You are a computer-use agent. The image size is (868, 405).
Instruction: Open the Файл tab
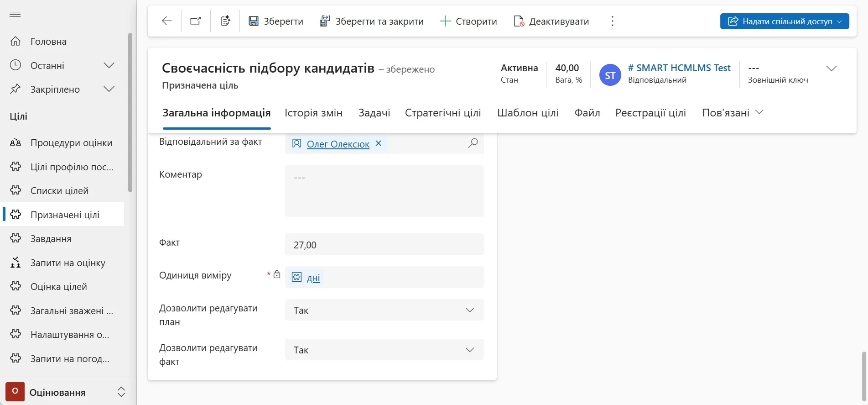pos(587,113)
